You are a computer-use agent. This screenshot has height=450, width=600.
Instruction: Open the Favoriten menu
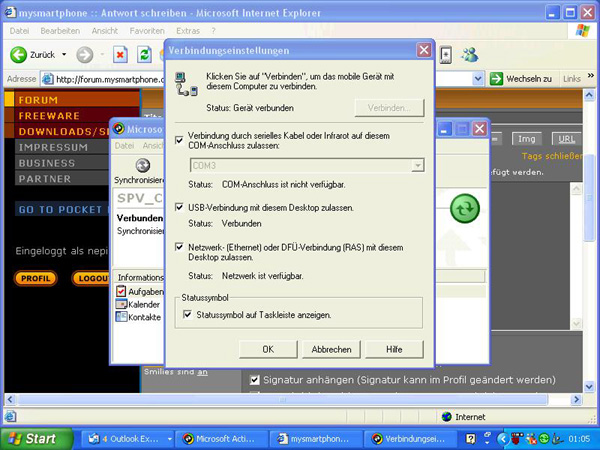coord(147,31)
